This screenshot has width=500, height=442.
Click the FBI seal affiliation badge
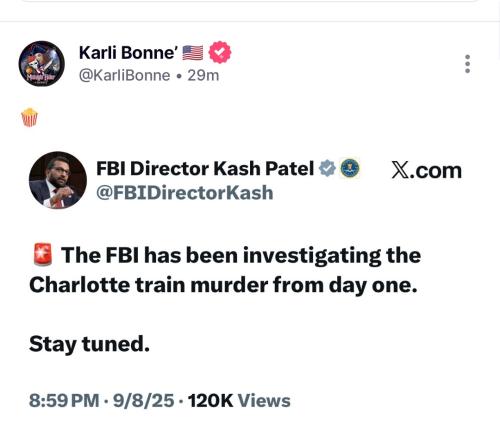pos(350,168)
